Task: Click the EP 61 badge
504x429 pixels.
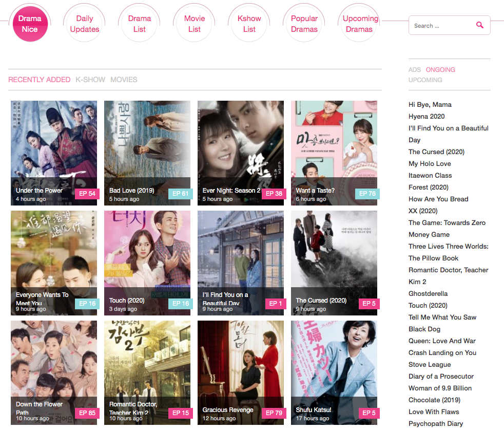Action: click(x=180, y=194)
